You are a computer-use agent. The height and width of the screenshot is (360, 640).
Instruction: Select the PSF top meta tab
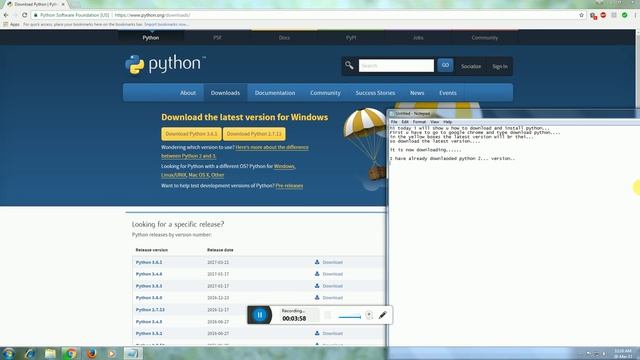pos(217,38)
